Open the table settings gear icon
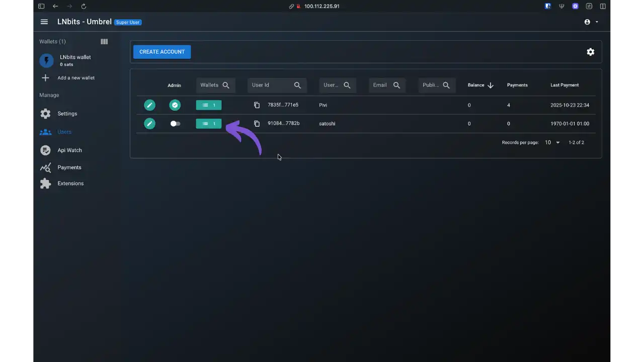This screenshot has width=644, height=362. point(590,52)
